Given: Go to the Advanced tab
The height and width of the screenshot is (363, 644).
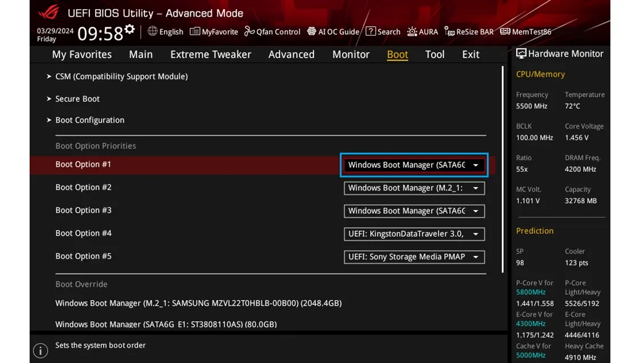Looking at the screenshot, I should (292, 55).
